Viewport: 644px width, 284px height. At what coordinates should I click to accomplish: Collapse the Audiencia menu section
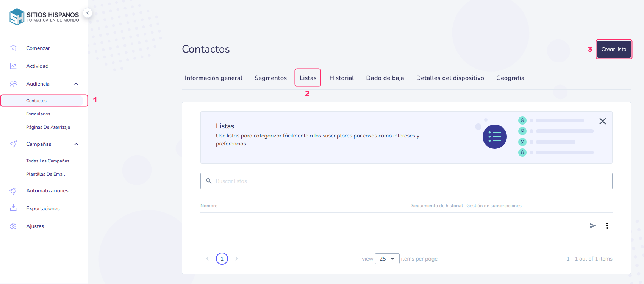pyautogui.click(x=76, y=84)
